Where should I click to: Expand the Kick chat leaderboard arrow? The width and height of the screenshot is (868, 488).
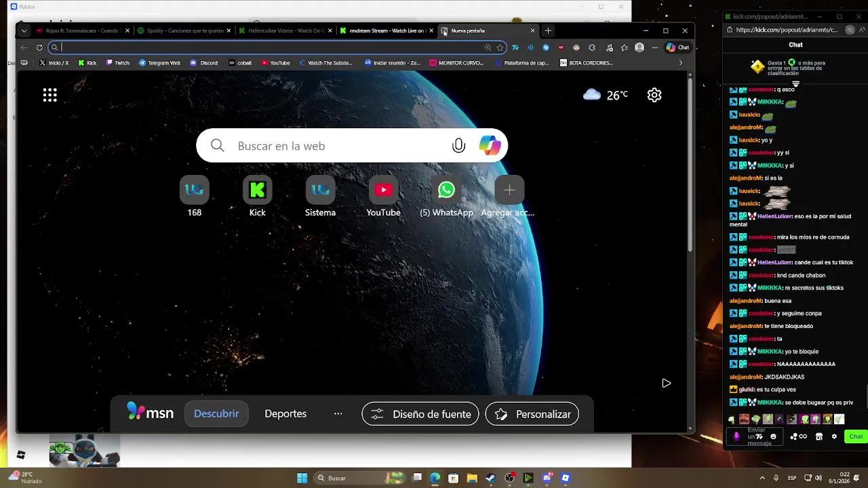pyautogui.click(x=796, y=84)
